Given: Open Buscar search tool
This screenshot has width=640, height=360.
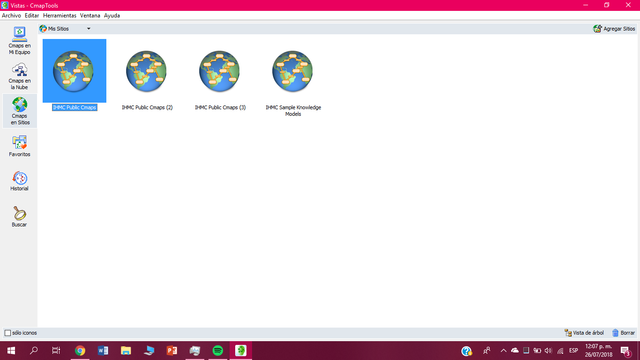Looking at the screenshot, I should coord(19,217).
